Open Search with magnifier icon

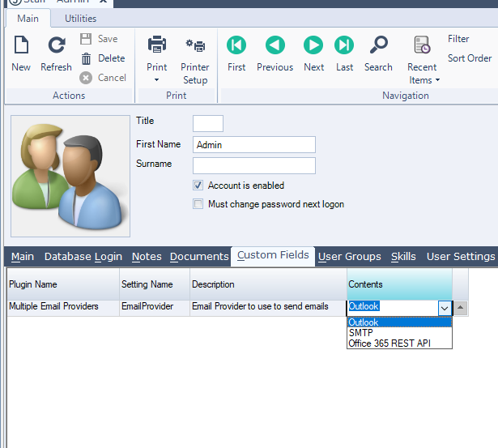[x=379, y=45]
